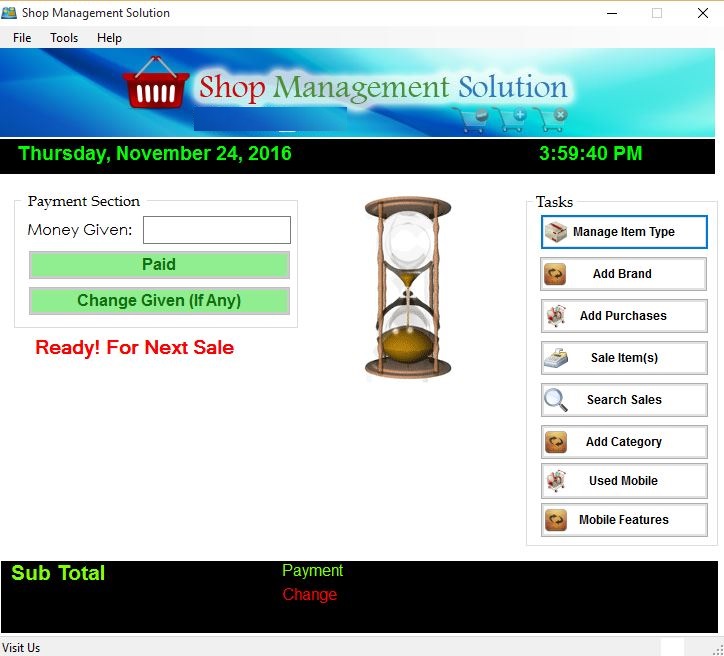Click the orange arrows icon on Mobile Features
The width and height of the screenshot is (724, 656).
555,520
